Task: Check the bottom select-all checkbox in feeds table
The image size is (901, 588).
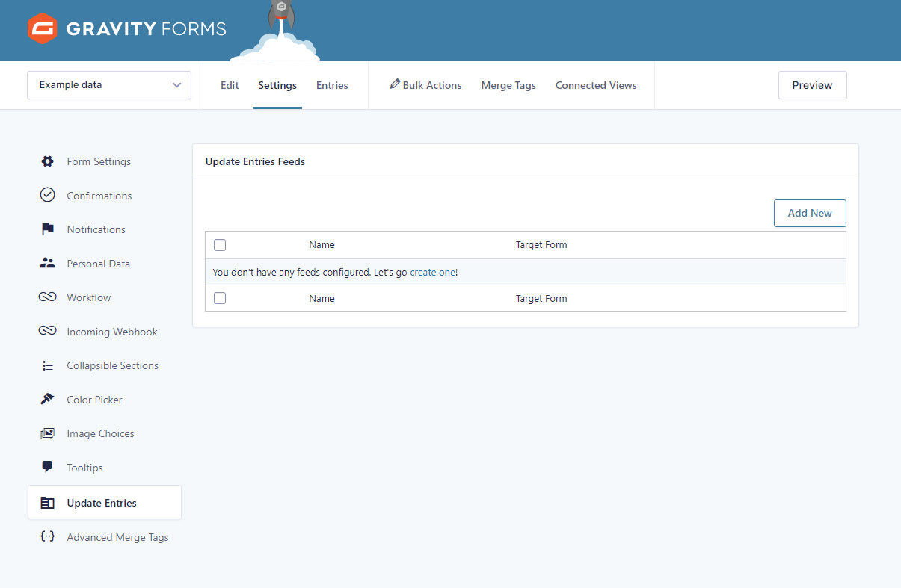Action: [x=219, y=298]
